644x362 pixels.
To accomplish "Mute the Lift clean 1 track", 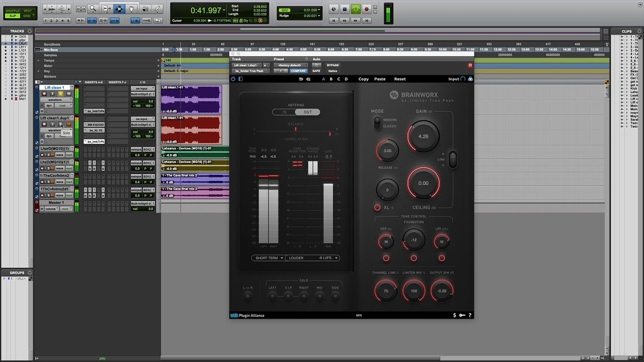I will pyautogui.click(x=68, y=93).
